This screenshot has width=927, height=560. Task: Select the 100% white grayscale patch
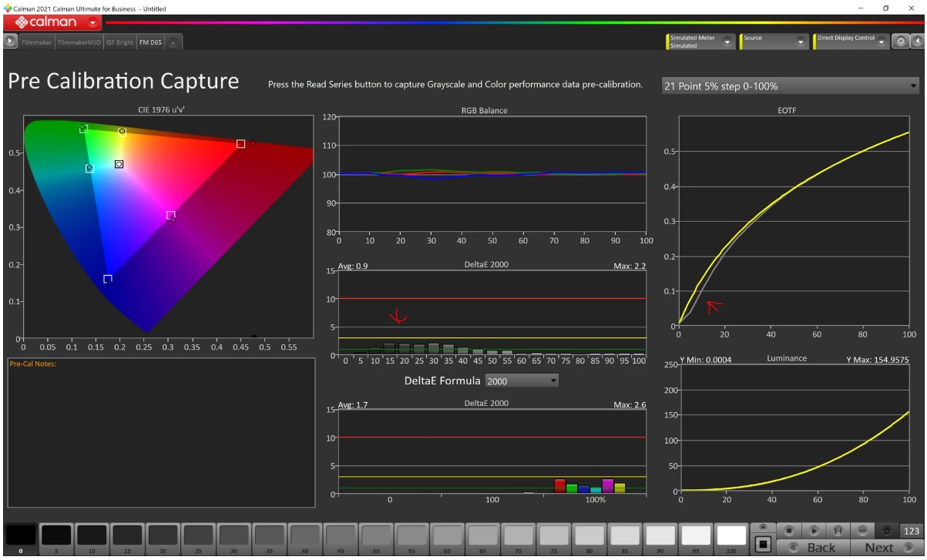click(x=731, y=538)
